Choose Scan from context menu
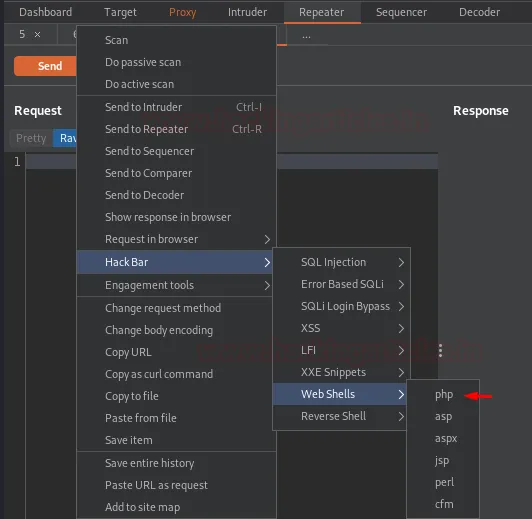The width and height of the screenshot is (532, 519). (176, 40)
